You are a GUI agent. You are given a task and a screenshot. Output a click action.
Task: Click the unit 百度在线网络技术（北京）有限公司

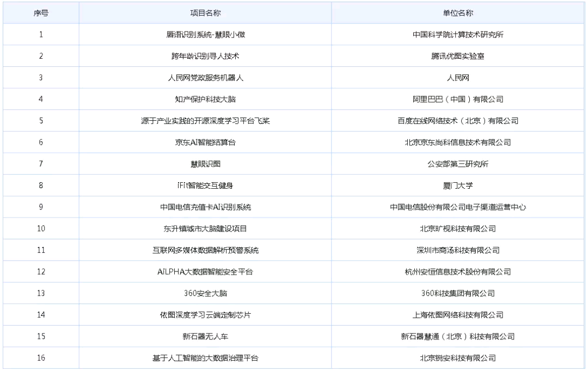[x=458, y=121]
